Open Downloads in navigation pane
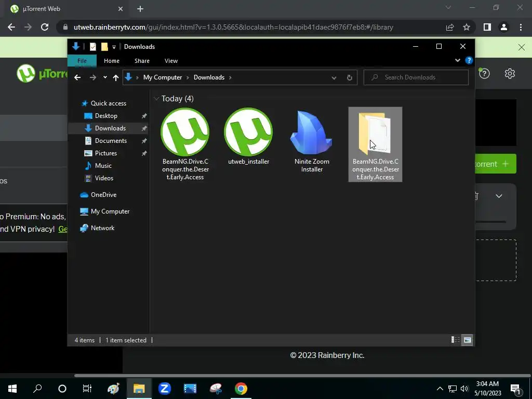532x399 pixels. coord(105,128)
